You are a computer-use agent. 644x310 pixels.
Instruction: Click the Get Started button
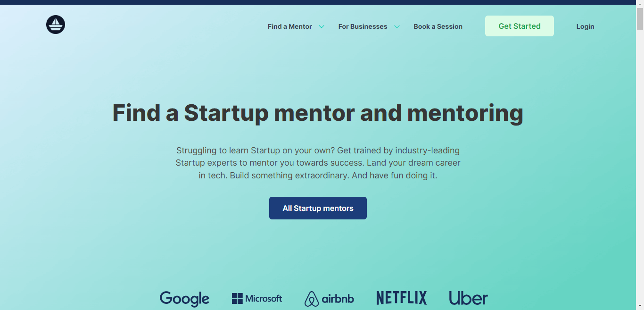519,26
